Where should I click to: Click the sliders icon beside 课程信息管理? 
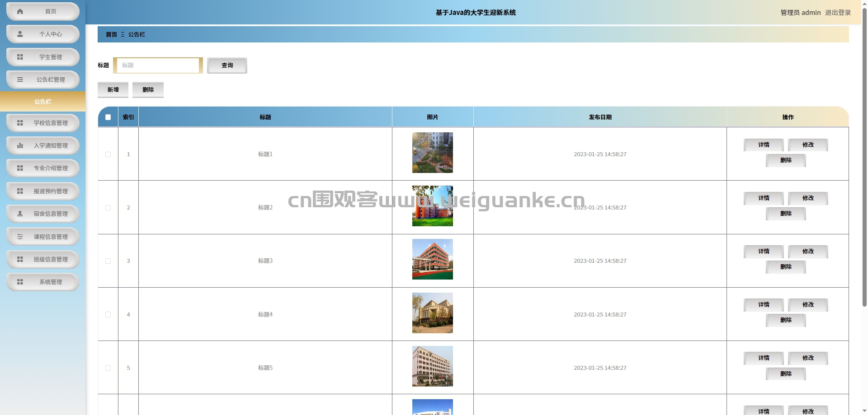point(20,237)
